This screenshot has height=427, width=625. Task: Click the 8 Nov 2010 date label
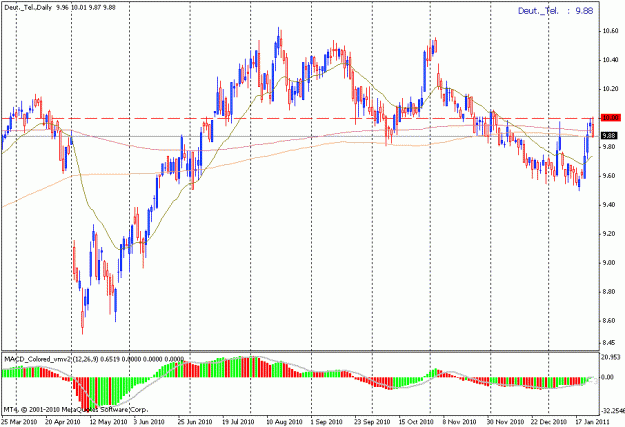pyautogui.click(x=459, y=422)
